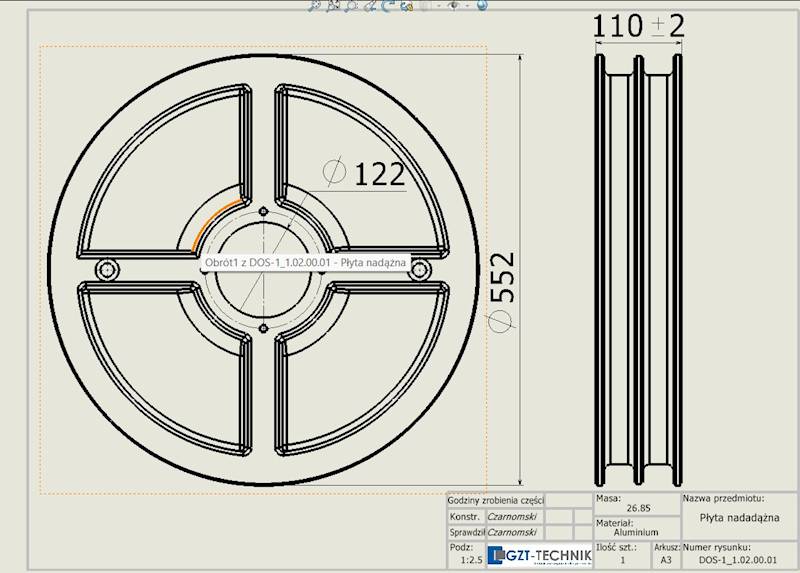Viewport: 800px width, 573px height.
Task: Click the blue globe icon in toolbar
Action: point(482,5)
